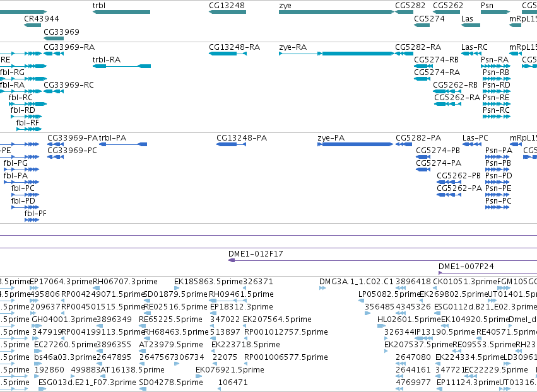Select the RP001006577.5prime EST label
The height and width of the screenshot is (392, 537).
[286, 357]
